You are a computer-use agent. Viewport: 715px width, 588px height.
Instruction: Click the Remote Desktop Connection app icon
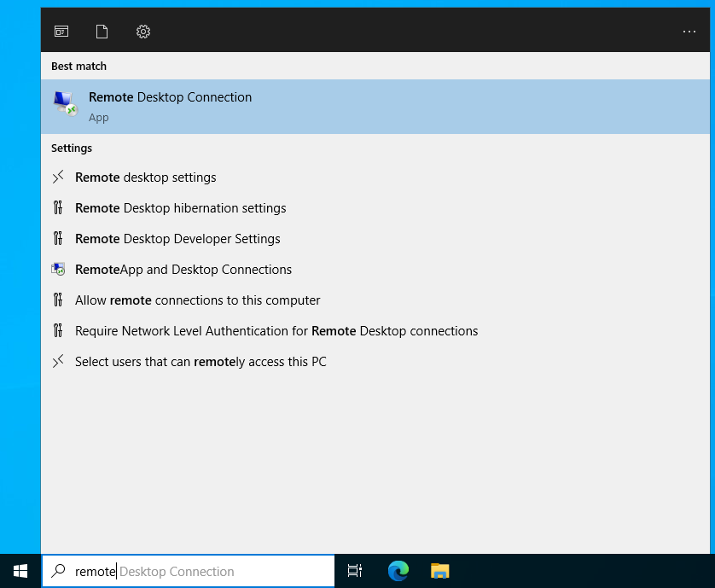[65, 104]
